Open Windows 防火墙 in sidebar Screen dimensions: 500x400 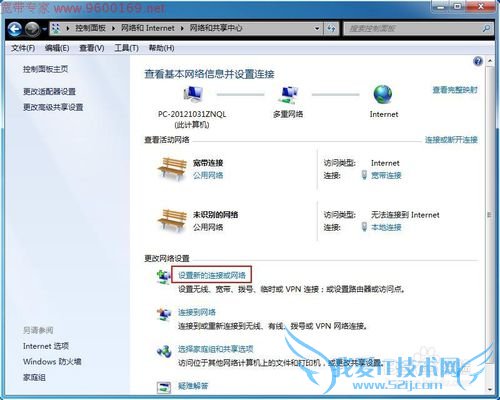pos(52,361)
